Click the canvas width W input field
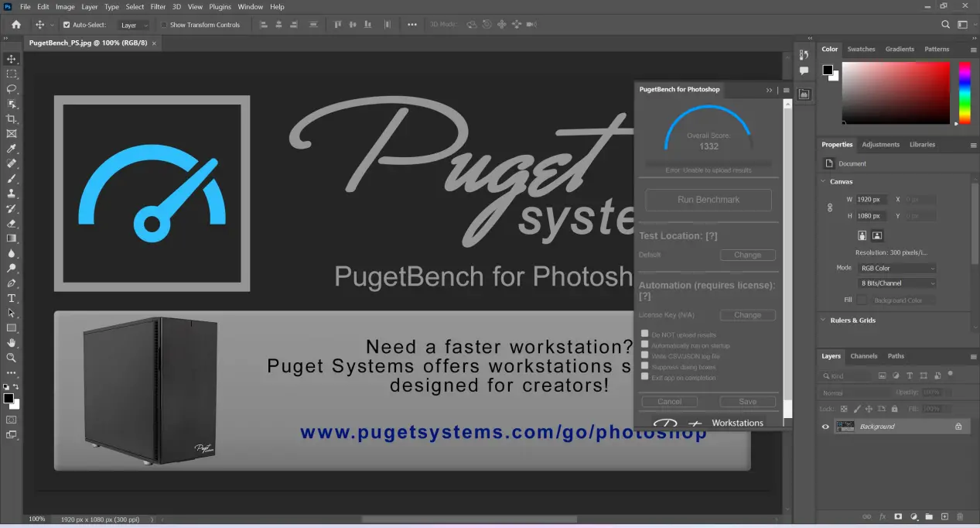Image resolution: width=980 pixels, height=528 pixels. coord(871,200)
